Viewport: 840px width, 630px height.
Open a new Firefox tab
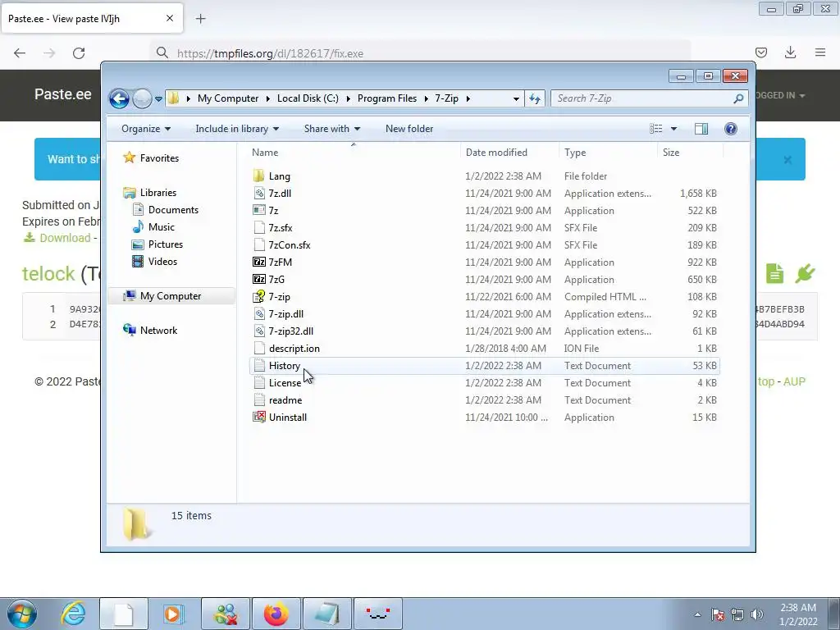coord(200,19)
